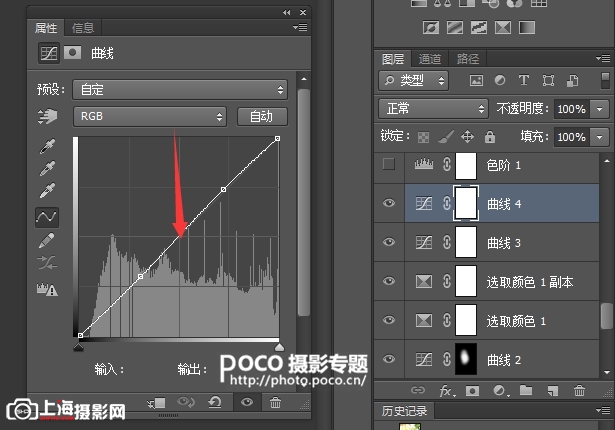This screenshot has width=615, height=430.
Task: Select the 历史记录 tab
Action: point(404,411)
